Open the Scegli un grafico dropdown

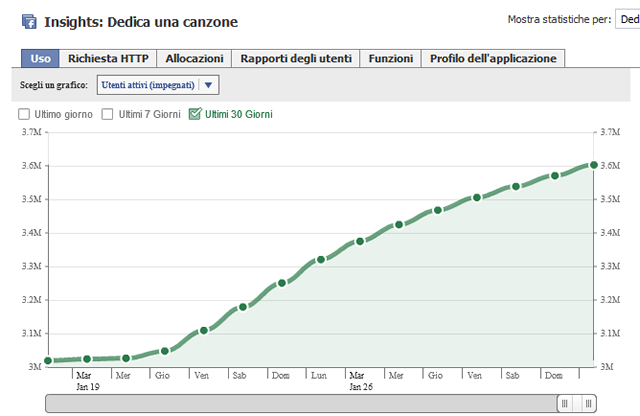[x=158, y=85]
